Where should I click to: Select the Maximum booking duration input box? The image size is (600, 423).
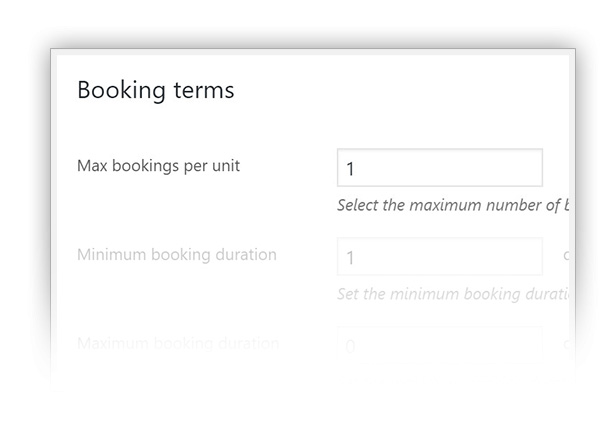pyautogui.click(x=440, y=345)
